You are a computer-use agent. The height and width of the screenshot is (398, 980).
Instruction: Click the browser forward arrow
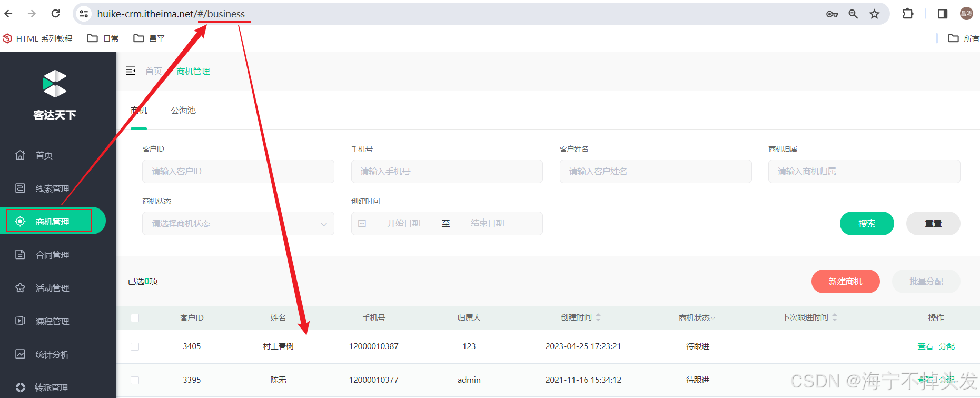[32, 14]
